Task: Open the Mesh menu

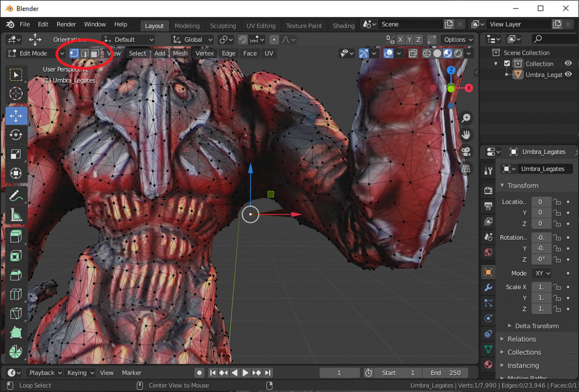Action: [x=180, y=53]
